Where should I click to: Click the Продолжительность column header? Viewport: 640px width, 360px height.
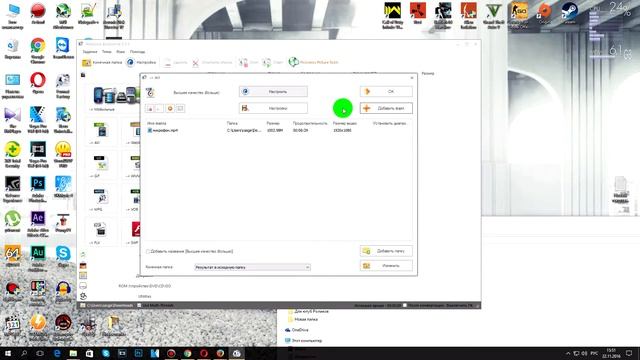pyautogui.click(x=310, y=123)
